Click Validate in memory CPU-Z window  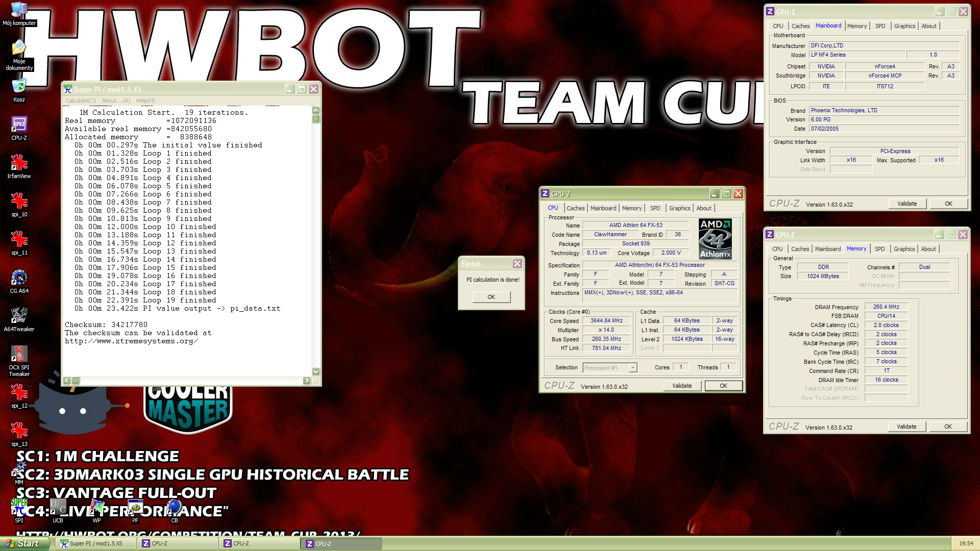point(906,427)
